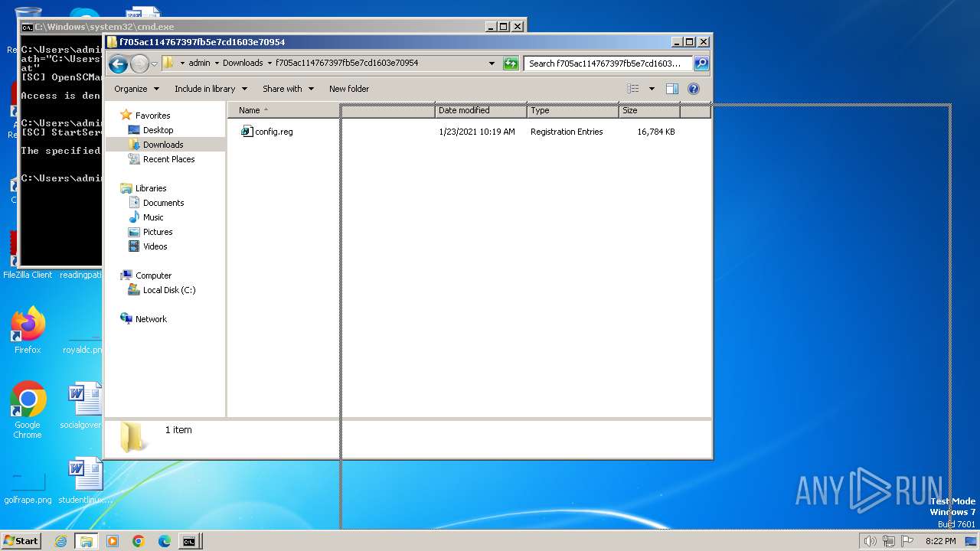Open Videos library in navigation pane

pyautogui.click(x=155, y=246)
